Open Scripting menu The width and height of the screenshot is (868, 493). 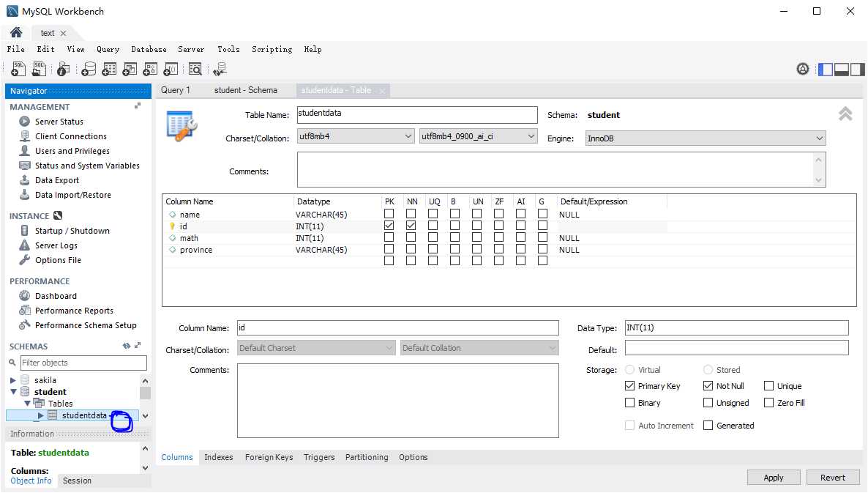(272, 49)
